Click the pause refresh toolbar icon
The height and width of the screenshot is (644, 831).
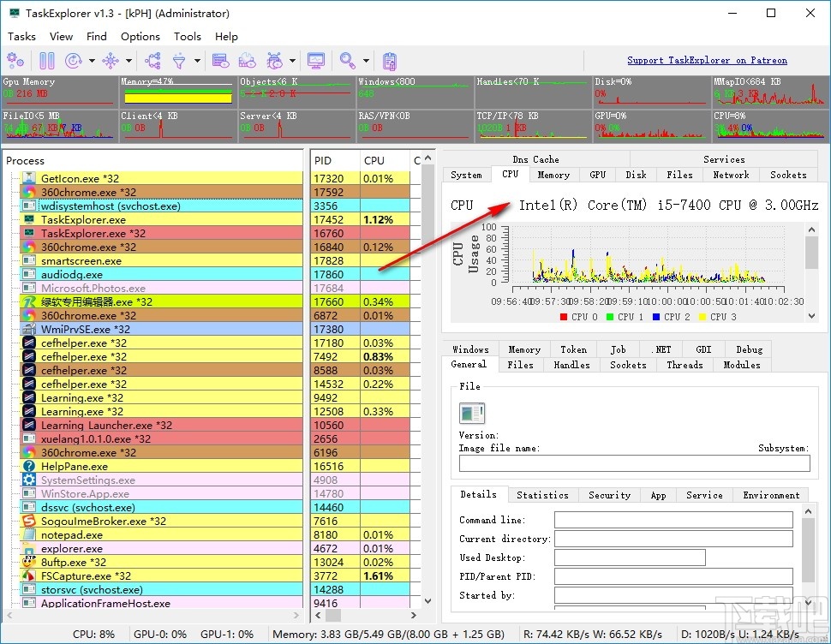(47, 61)
